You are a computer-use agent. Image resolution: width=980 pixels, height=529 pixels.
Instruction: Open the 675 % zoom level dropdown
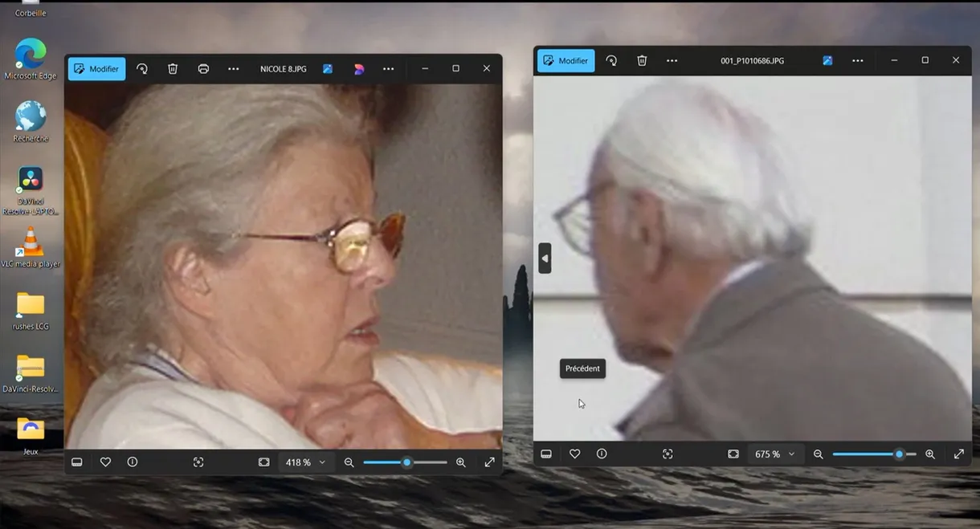coord(774,454)
